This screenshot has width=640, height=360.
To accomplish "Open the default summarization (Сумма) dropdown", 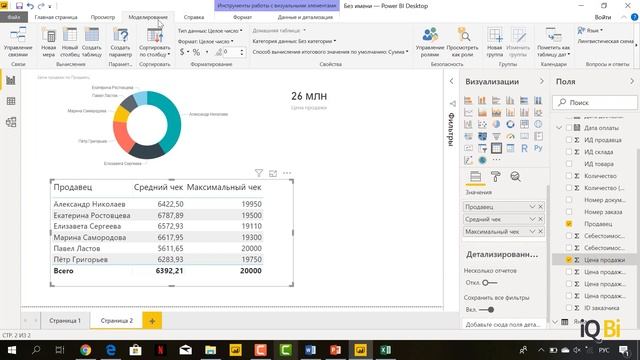I will [x=330, y=52].
